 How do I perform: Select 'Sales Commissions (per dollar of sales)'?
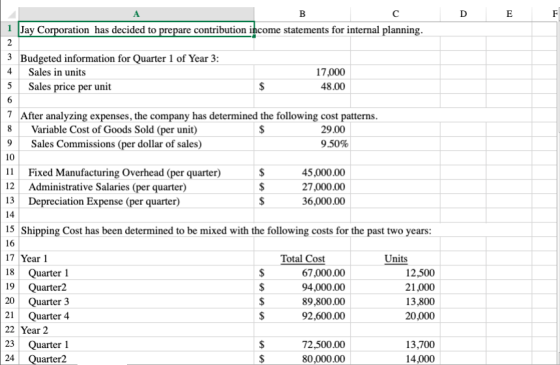pos(136,144)
